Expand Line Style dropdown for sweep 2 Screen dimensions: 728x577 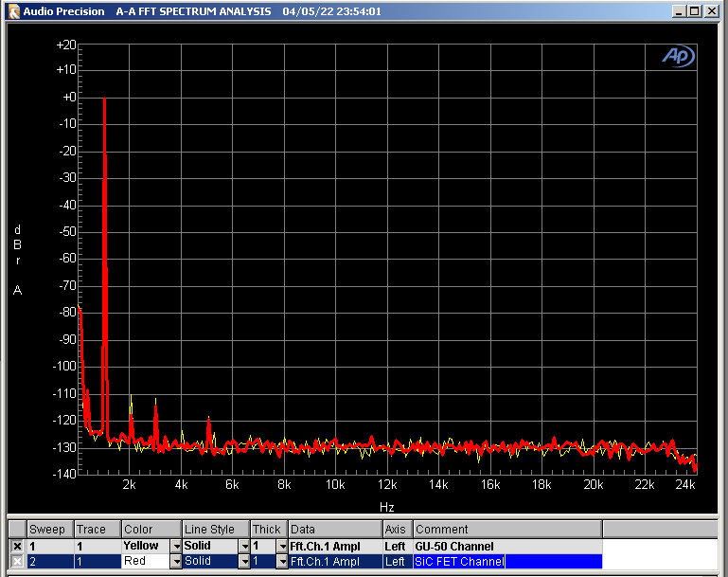243,562
